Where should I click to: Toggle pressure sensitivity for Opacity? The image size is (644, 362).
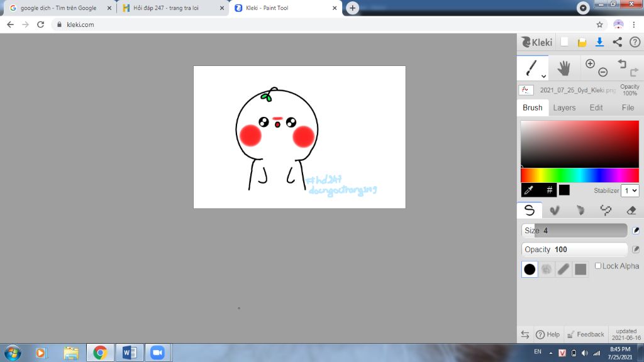point(636,249)
